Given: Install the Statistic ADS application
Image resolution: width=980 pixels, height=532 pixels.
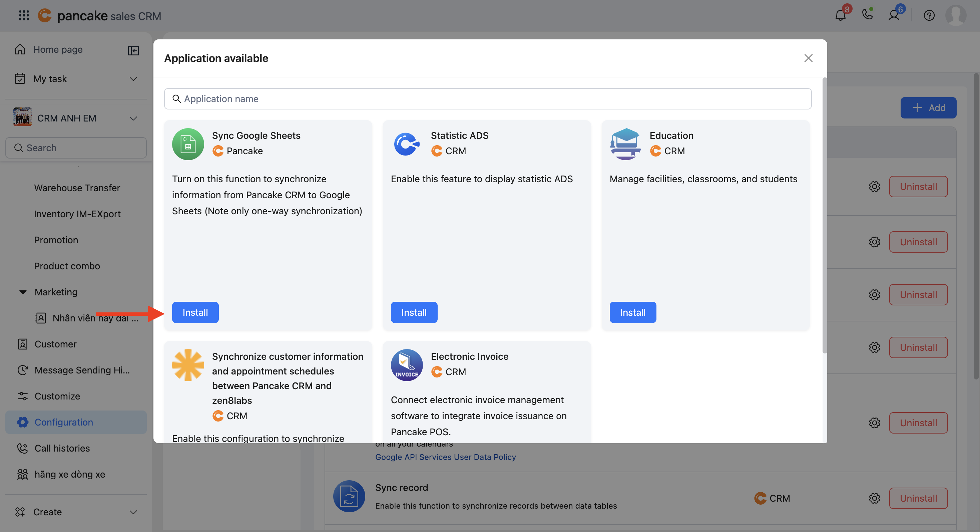Looking at the screenshot, I should (x=414, y=312).
